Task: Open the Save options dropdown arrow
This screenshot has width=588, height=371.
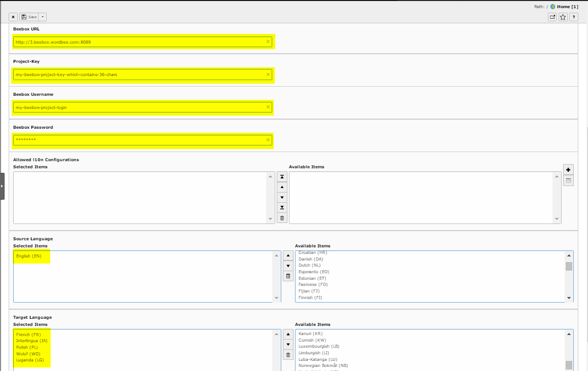Action: click(43, 17)
